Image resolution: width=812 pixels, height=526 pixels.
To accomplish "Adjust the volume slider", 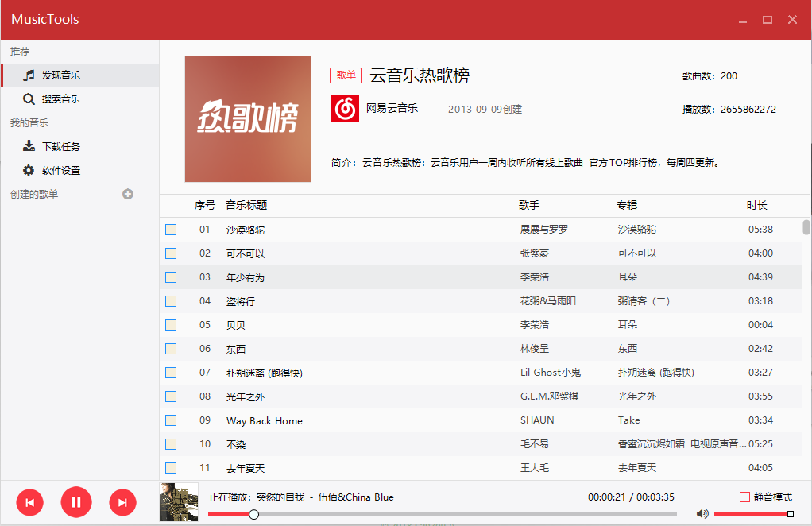I will pyautogui.click(x=752, y=514).
